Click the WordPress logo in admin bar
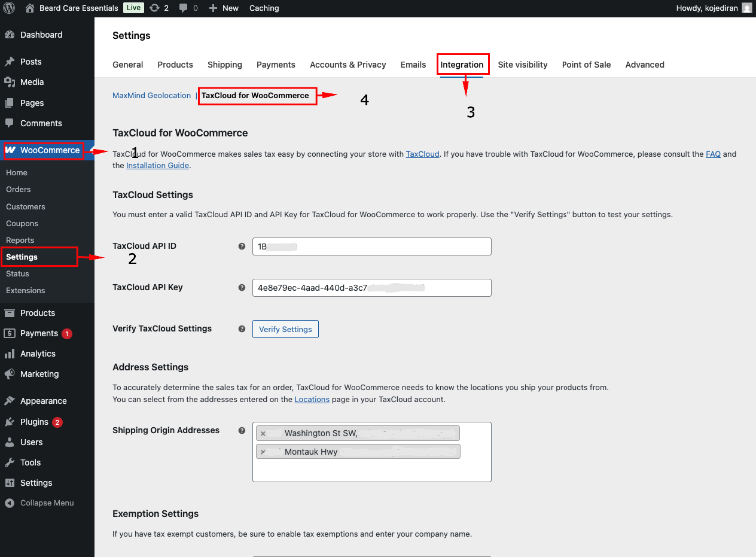 pos(9,8)
